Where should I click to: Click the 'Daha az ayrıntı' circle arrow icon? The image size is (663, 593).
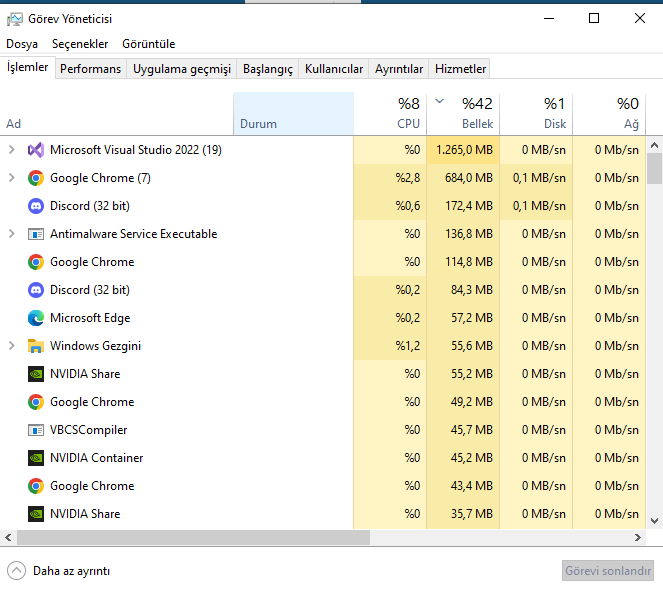pyautogui.click(x=16, y=571)
